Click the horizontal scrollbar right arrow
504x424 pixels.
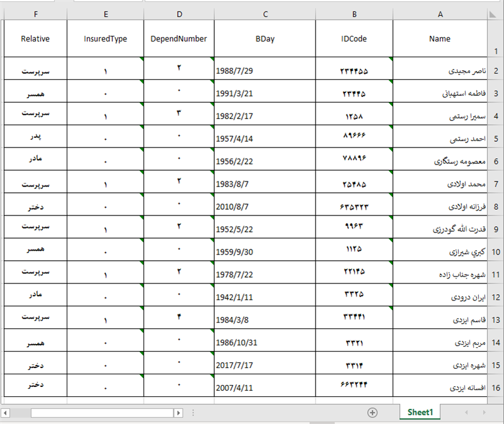(178, 413)
